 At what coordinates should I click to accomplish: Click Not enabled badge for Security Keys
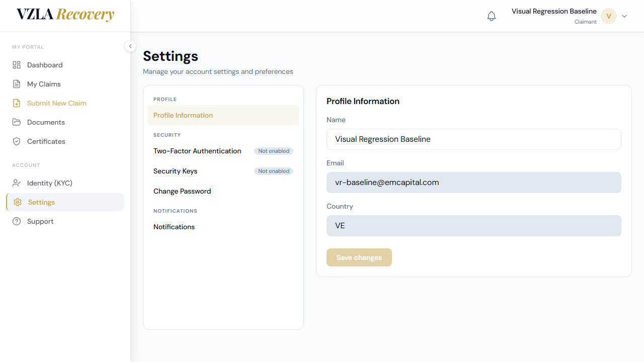pos(274,171)
